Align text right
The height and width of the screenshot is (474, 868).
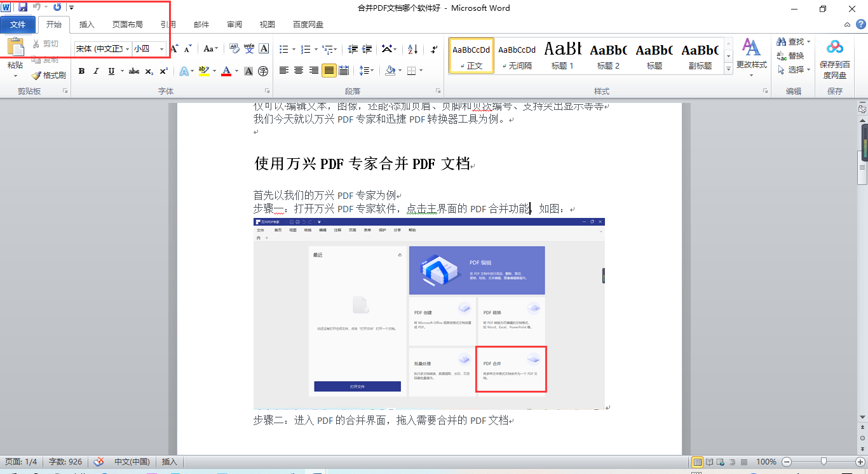click(314, 71)
